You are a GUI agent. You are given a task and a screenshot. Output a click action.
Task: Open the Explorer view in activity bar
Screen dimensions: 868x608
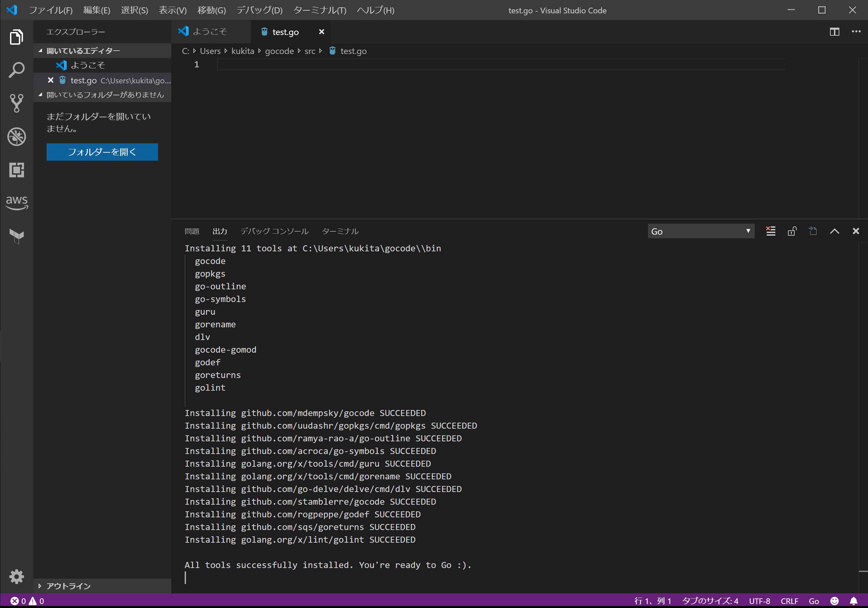click(x=16, y=37)
